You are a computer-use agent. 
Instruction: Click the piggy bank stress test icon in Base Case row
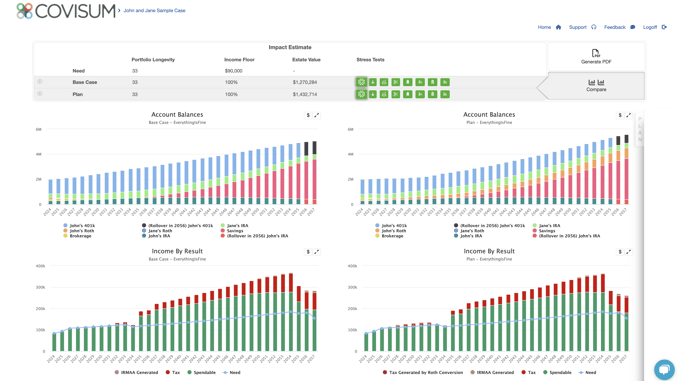tap(384, 82)
